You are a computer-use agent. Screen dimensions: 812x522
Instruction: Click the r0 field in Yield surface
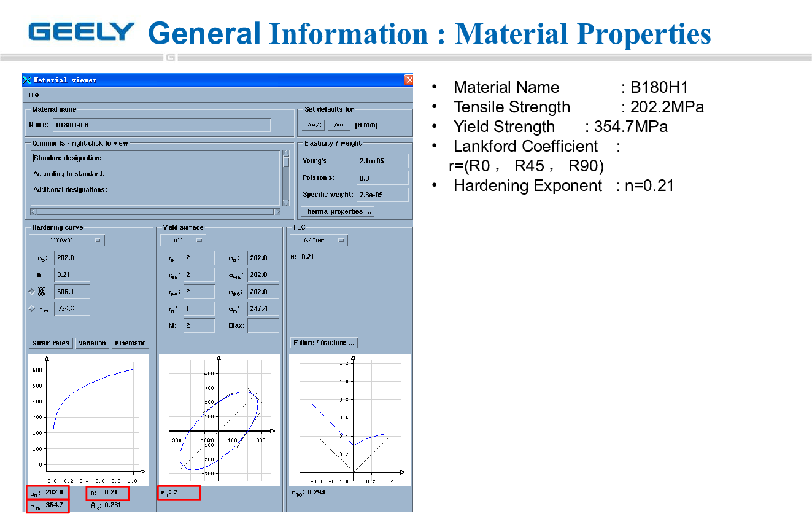(199, 258)
